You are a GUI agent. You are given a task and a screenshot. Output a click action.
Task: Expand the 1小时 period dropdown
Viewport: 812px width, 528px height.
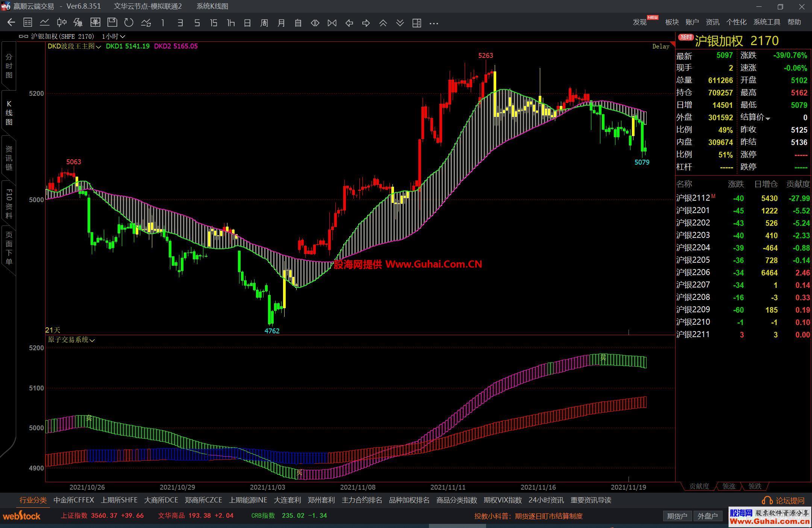coord(122,36)
